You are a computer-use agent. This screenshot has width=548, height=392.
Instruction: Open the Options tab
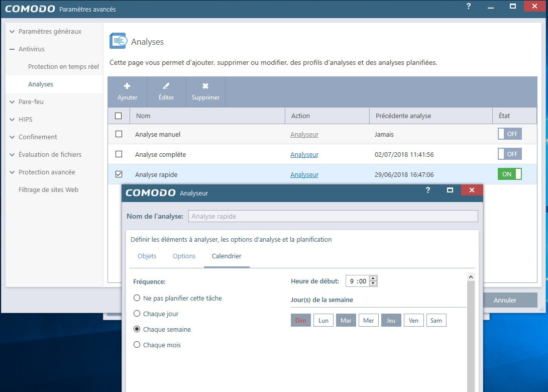pos(184,256)
